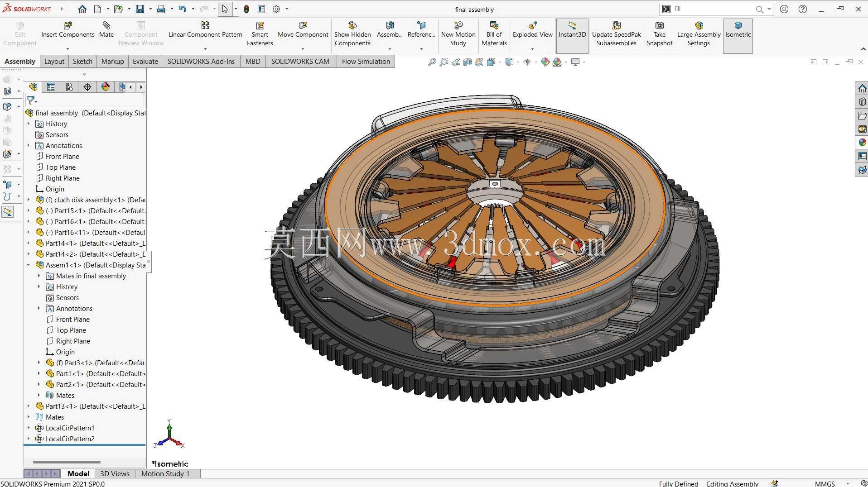The height and width of the screenshot is (487, 868).
Task: Open the DisplayManager appearance sphere tab
Action: click(x=106, y=87)
